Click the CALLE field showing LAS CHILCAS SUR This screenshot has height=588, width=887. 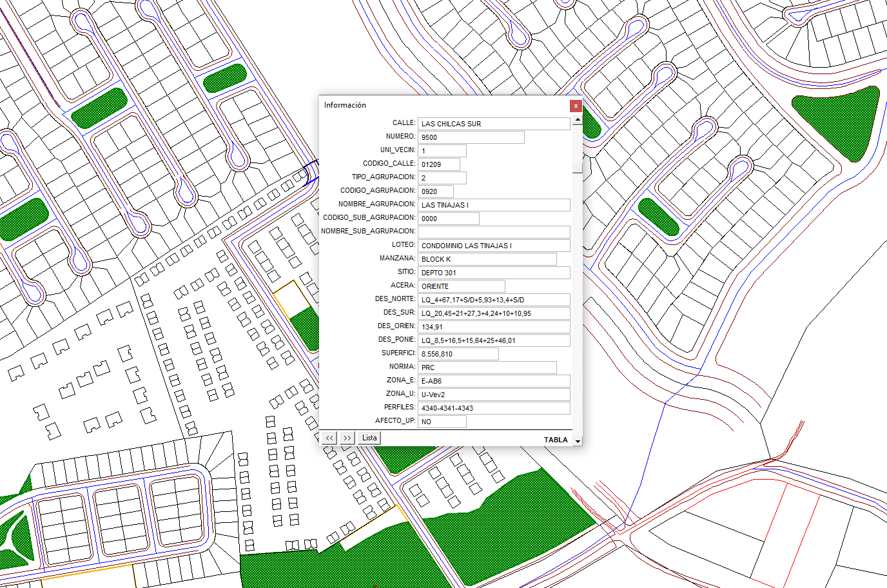[493, 124]
